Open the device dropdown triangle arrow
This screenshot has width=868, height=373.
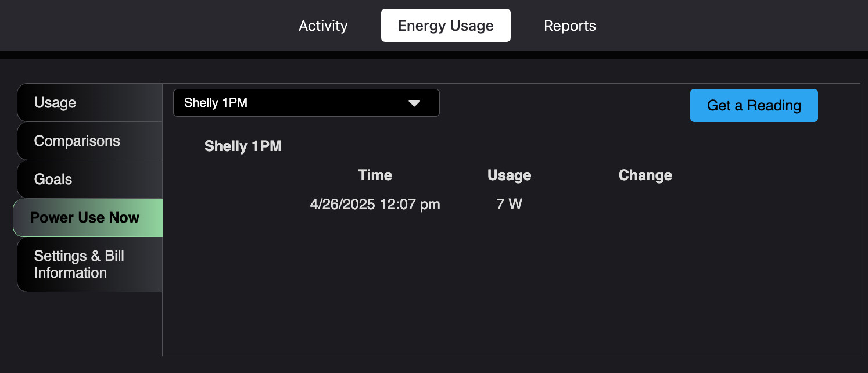coord(414,103)
